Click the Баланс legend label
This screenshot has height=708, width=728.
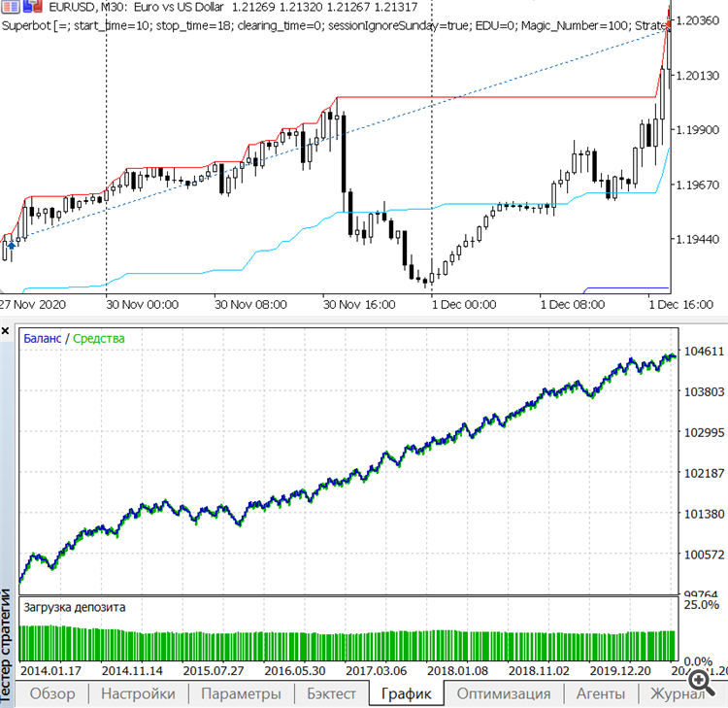43,338
